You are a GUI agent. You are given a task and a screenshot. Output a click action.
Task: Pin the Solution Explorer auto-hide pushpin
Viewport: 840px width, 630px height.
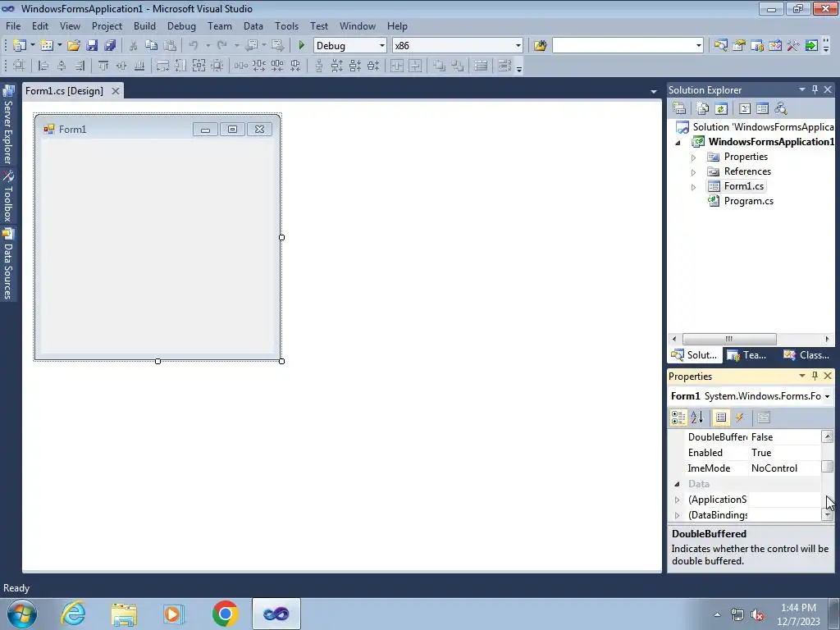coord(815,89)
